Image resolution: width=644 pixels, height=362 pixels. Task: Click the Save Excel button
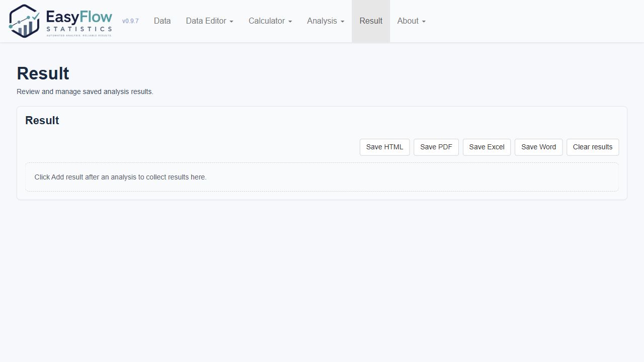pos(487,147)
